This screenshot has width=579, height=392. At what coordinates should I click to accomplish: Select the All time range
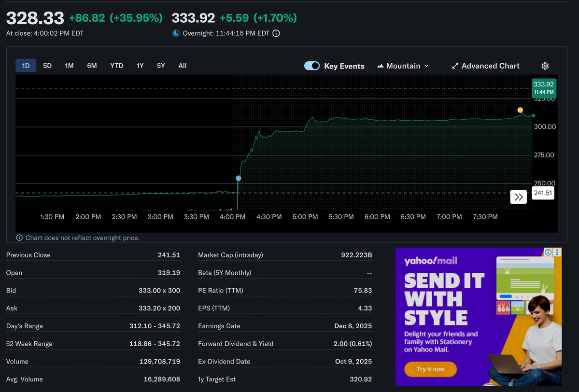182,66
